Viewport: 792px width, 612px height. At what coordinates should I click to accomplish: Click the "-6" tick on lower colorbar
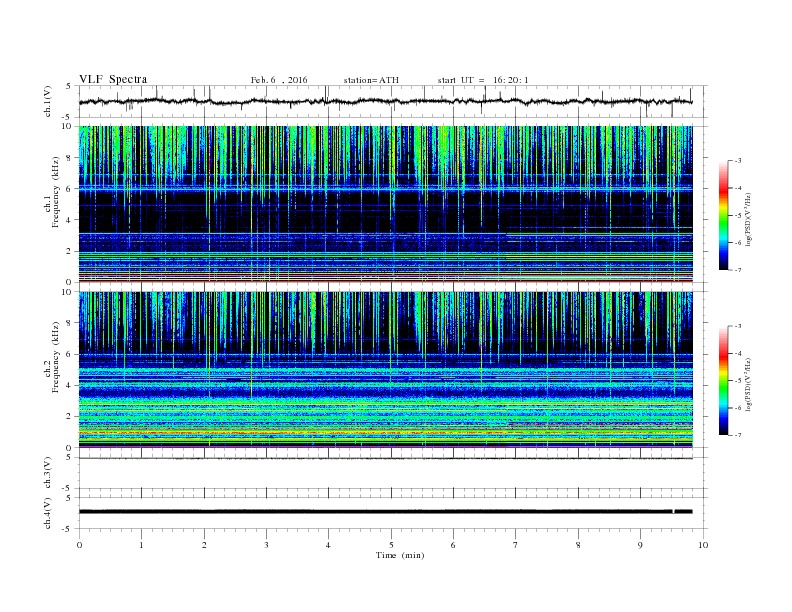(737, 408)
